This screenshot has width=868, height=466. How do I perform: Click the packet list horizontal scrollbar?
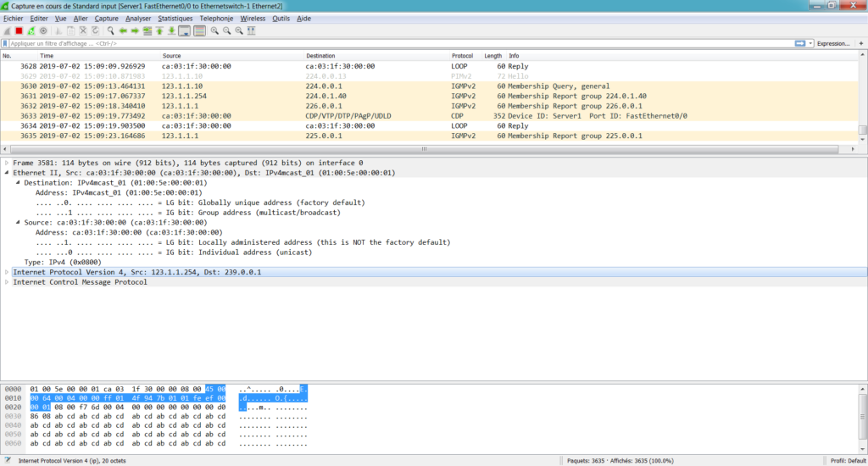click(424, 149)
